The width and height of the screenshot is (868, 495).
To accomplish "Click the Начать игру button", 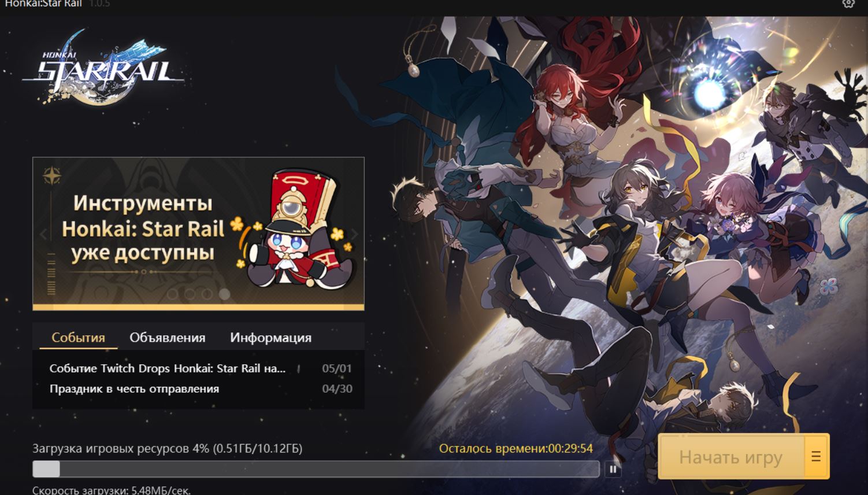I will point(731,457).
